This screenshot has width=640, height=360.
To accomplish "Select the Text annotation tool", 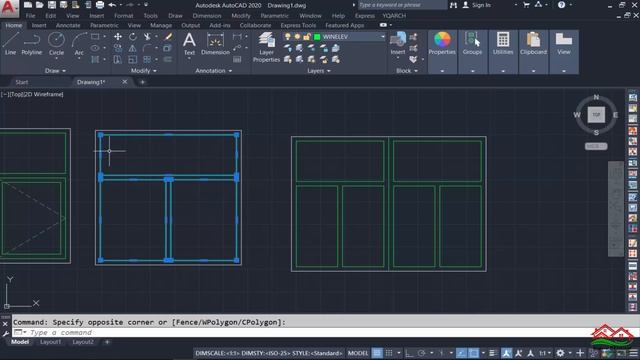I will pos(189,44).
